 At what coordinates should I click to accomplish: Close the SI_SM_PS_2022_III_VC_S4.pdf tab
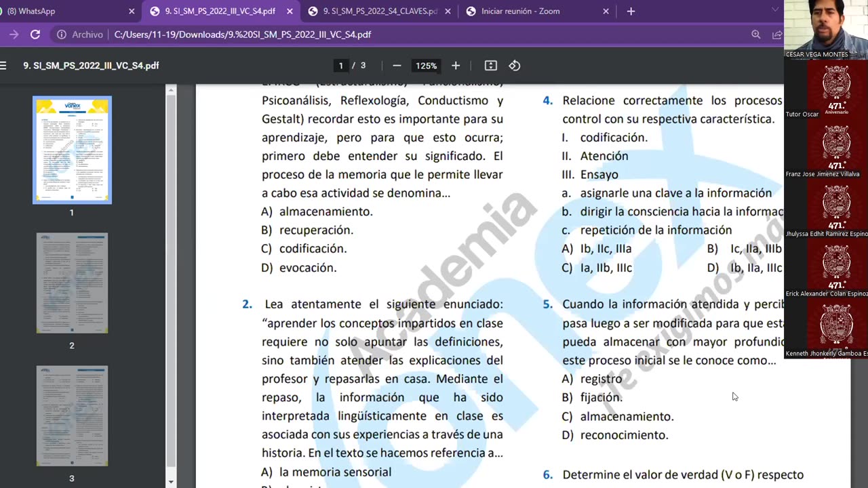290,11
